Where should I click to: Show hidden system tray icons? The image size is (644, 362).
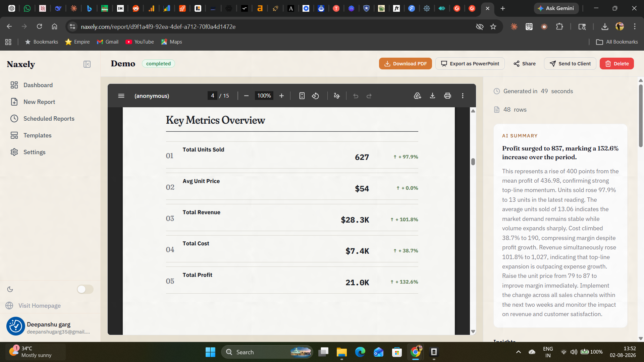pos(518,352)
